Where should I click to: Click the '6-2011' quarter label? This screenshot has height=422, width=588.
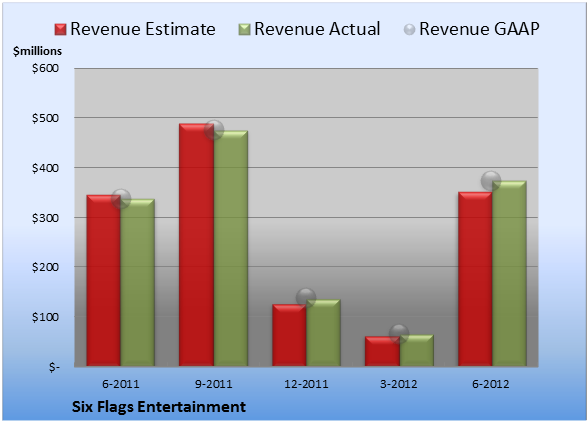[x=121, y=384]
